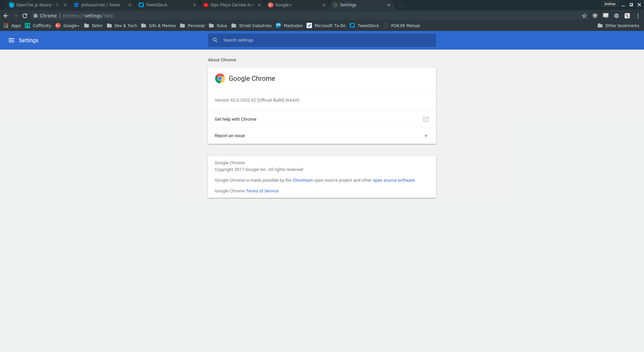
Task: Click the Joshua profile button
Action: [609, 4]
